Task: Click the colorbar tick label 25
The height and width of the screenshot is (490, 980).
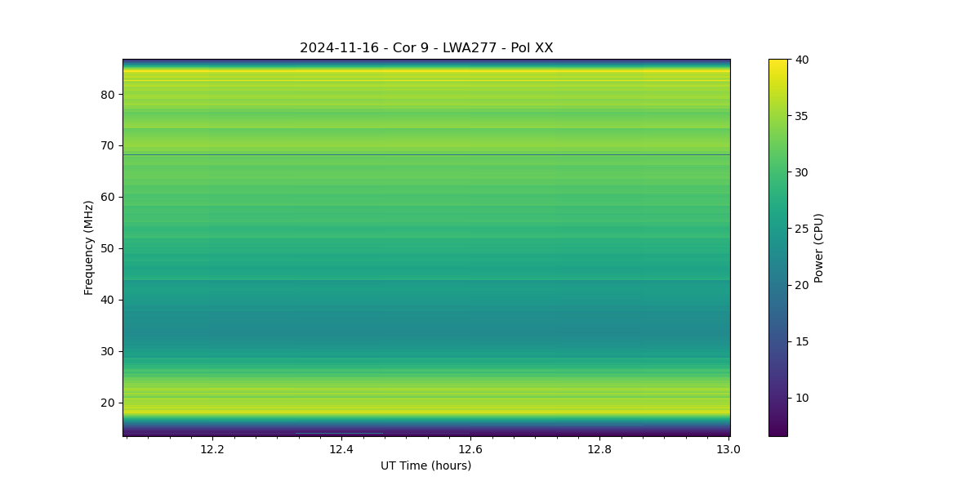Action: click(x=804, y=229)
